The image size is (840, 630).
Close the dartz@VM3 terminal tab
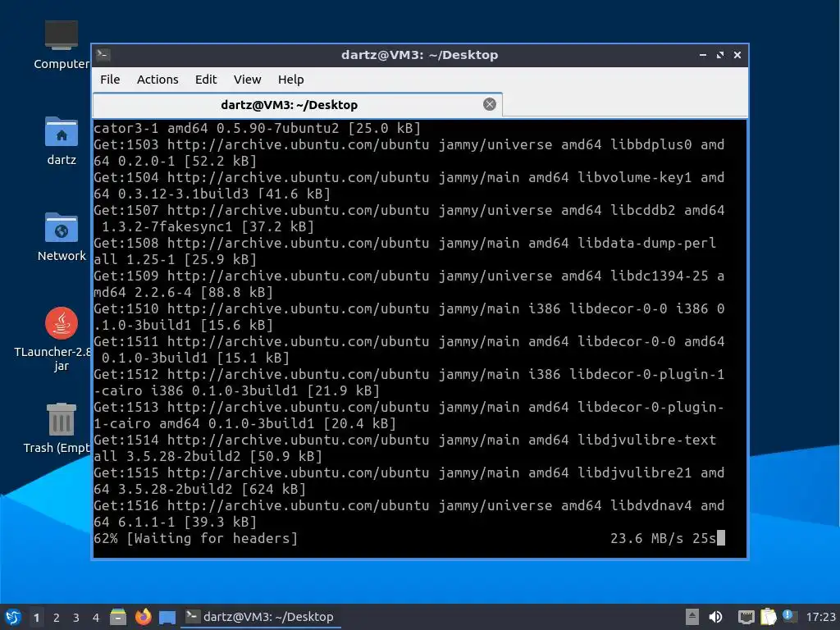pyautogui.click(x=489, y=104)
